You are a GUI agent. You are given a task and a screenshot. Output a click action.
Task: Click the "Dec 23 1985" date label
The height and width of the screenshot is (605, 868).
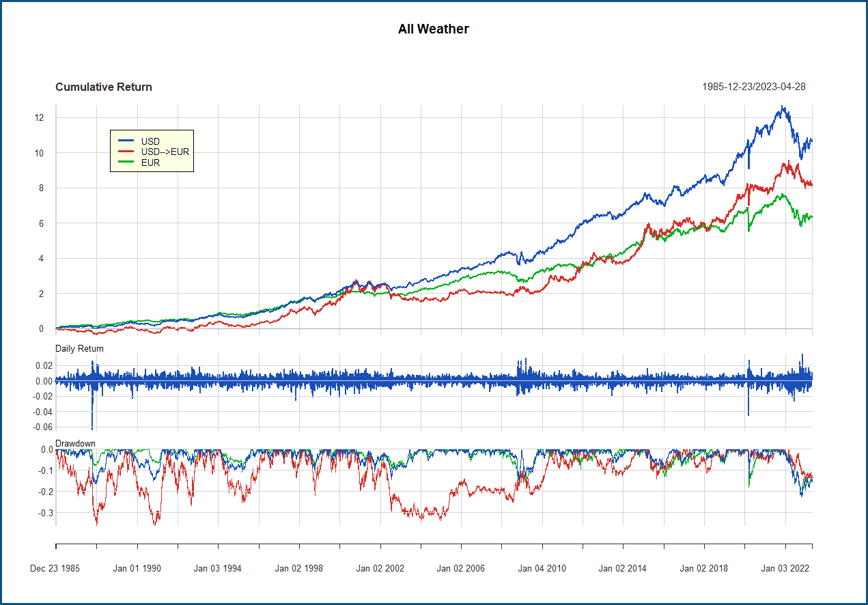[55, 568]
